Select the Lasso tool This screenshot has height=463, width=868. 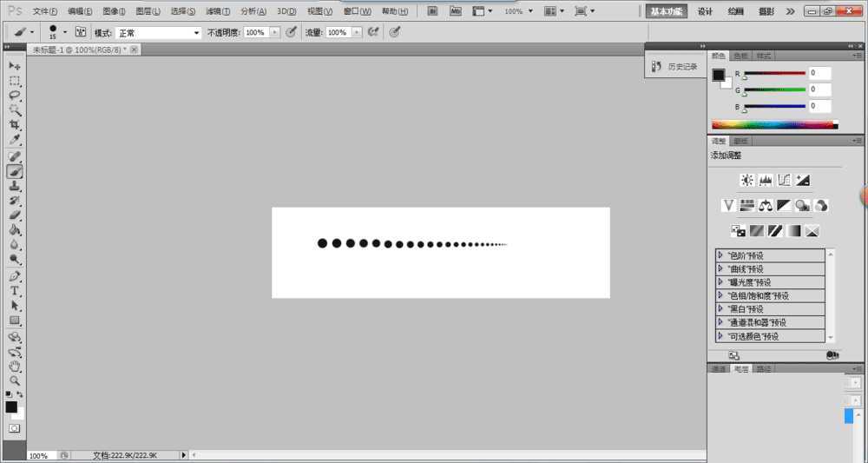coord(15,95)
